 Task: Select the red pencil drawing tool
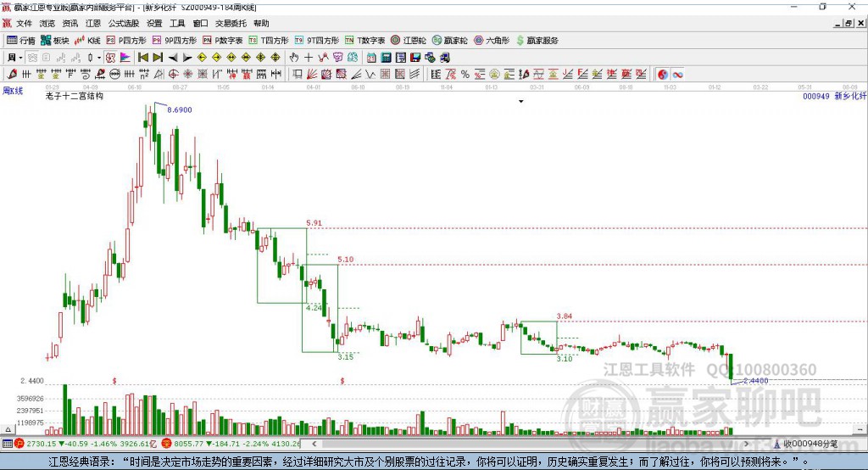12,75
